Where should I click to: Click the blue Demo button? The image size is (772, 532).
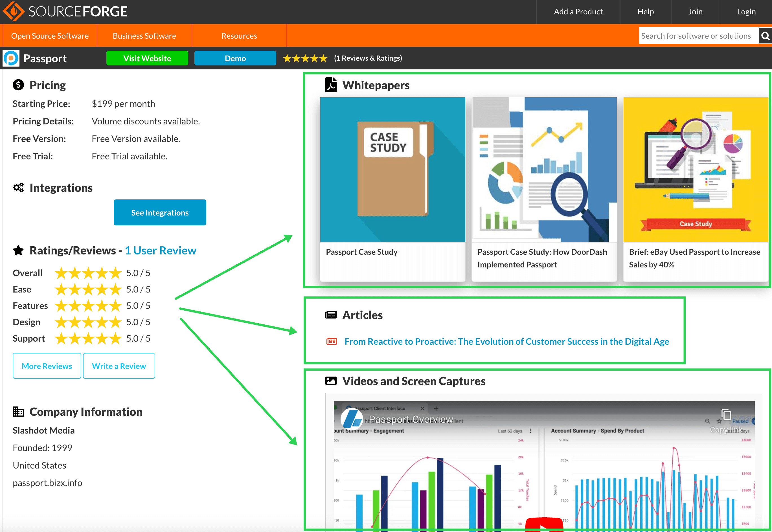tap(235, 58)
